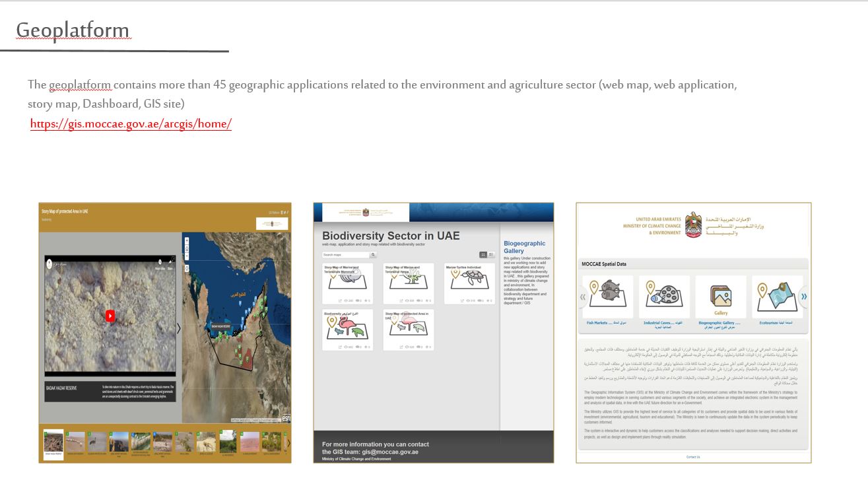Click the Share icon on the video
Image resolution: width=868 pixels, height=492 pixels.
[170, 264]
